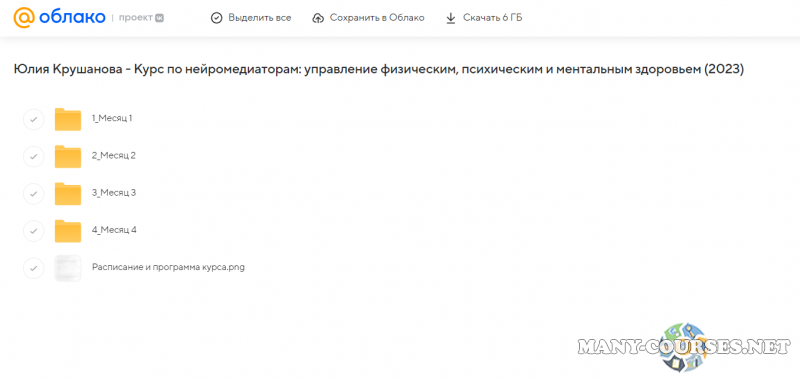800x380 pixels.
Task: Click Выделить все text button
Action: pyautogui.click(x=260, y=18)
